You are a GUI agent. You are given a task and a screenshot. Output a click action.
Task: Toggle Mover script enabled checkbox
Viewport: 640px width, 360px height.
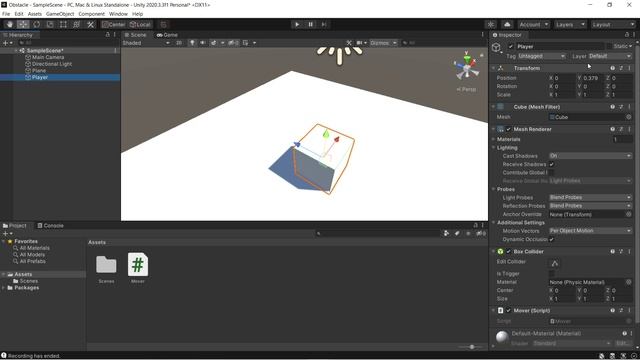click(x=508, y=311)
